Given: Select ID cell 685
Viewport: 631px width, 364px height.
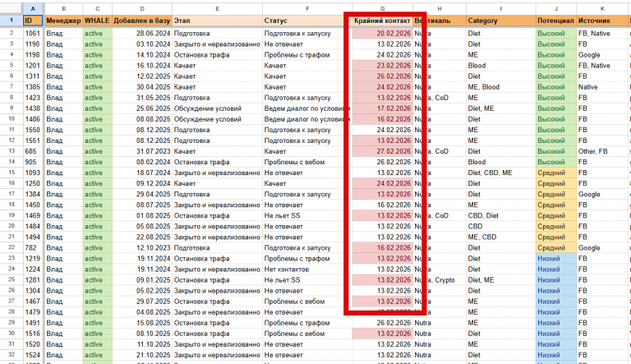Looking at the screenshot, I should [33, 151].
